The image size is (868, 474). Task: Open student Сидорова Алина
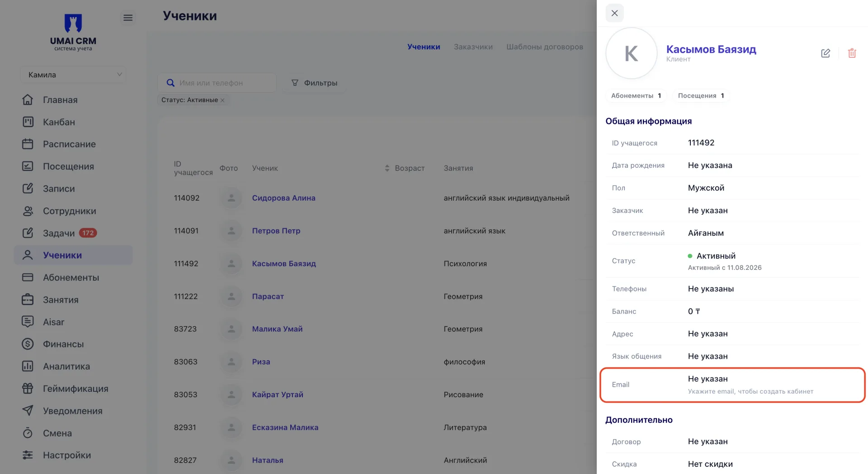point(283,198)
